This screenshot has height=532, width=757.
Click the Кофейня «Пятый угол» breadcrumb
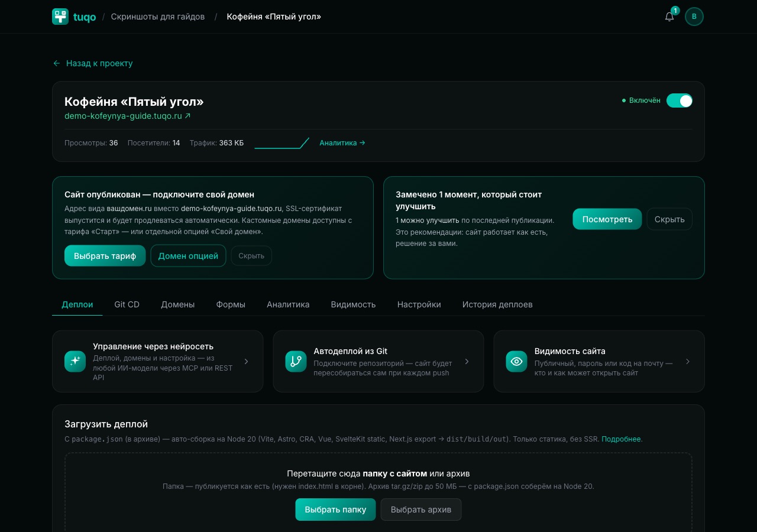click(x=274, y=17)
